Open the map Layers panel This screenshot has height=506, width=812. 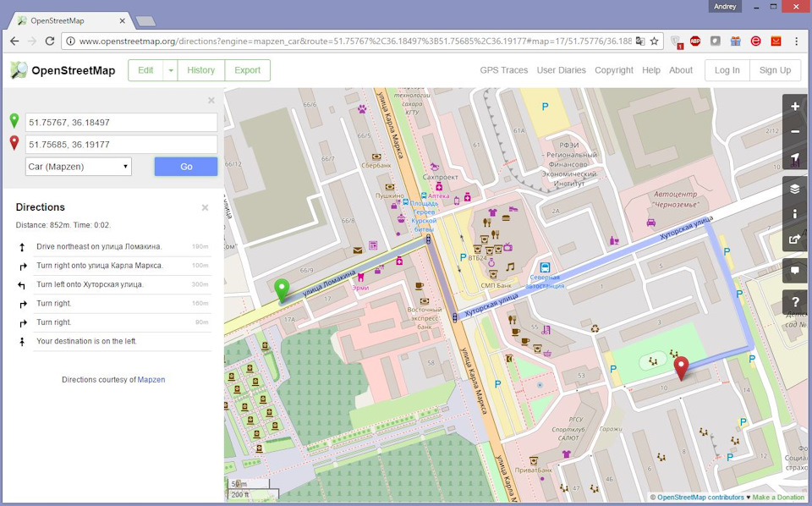pyautogui.click(x=795, y=189)
